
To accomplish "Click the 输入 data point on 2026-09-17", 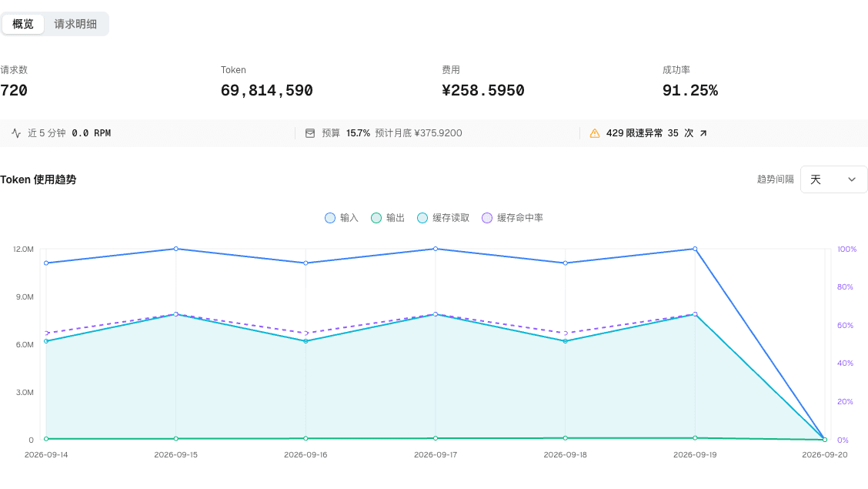I will pos(436,249).
